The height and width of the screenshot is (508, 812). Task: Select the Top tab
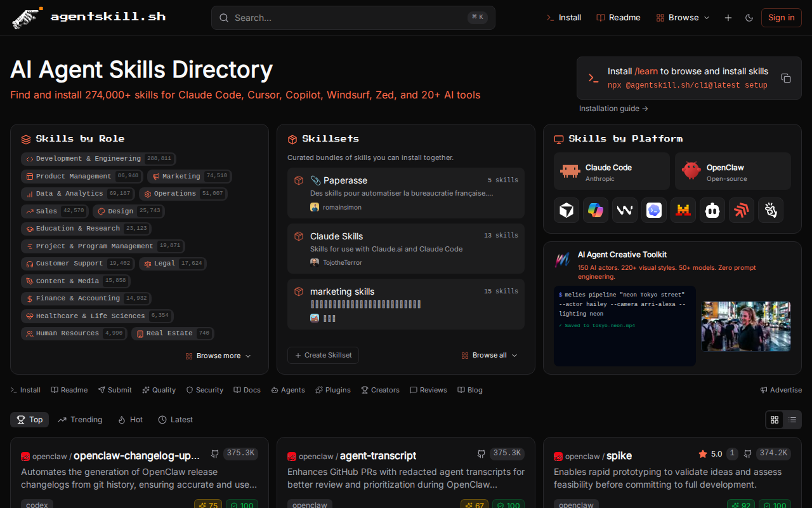click(30, 420)
